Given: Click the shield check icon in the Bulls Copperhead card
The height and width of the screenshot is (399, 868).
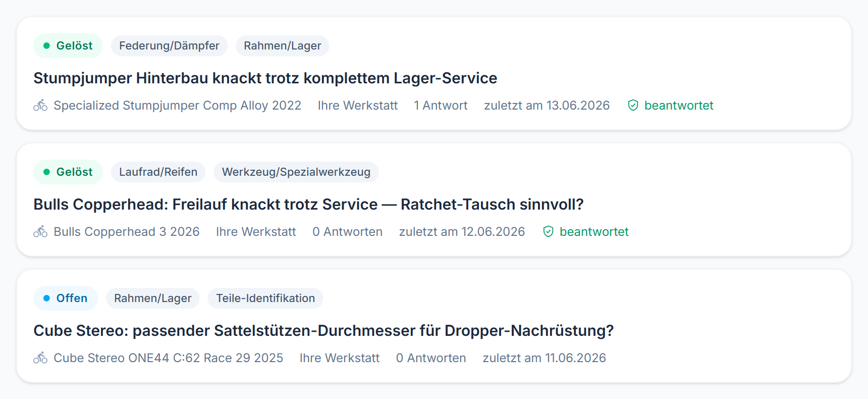Looking at the screenshot, I should [x=548, y=231].
